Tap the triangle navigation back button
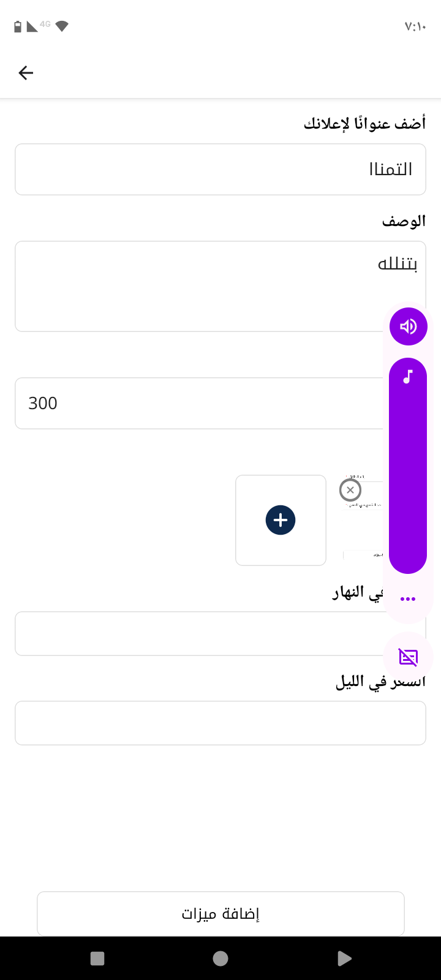The image size is (441, 980). 344,959
